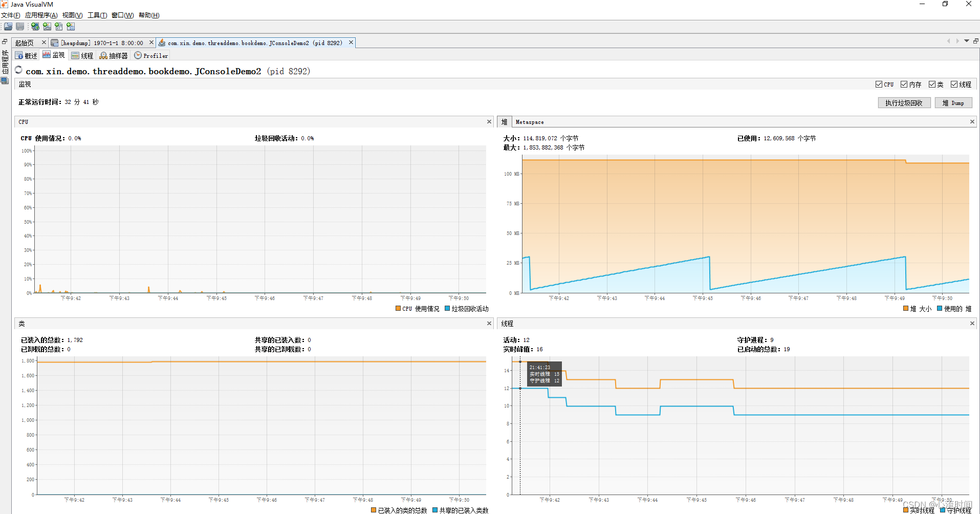980x514 pixels.
Task: Click the 已使用: 12,609,568 heap value
Action: (776, 138)
